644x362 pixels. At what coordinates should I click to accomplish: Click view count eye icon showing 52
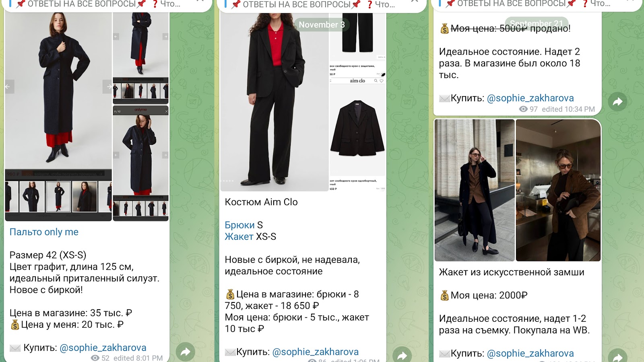point(95,358)
